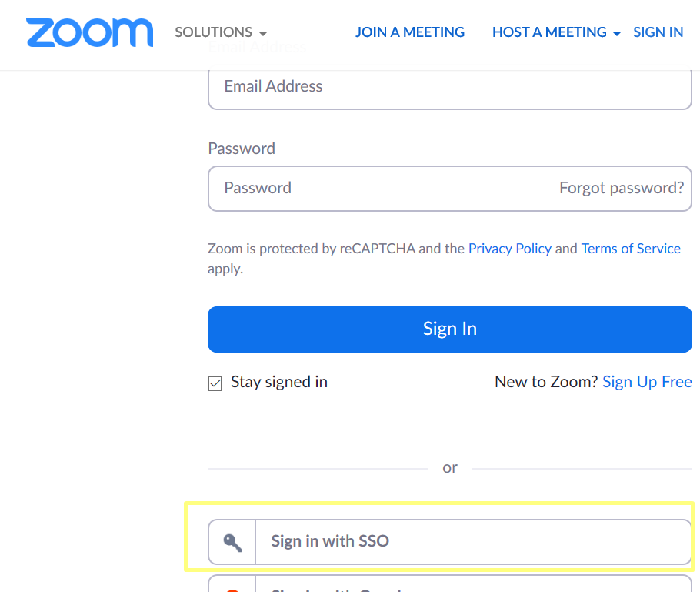This screenshot has height=592, width=700.
Task: Go to Join a Meeting
Action: pyautogui.click(x=410, y=32)
